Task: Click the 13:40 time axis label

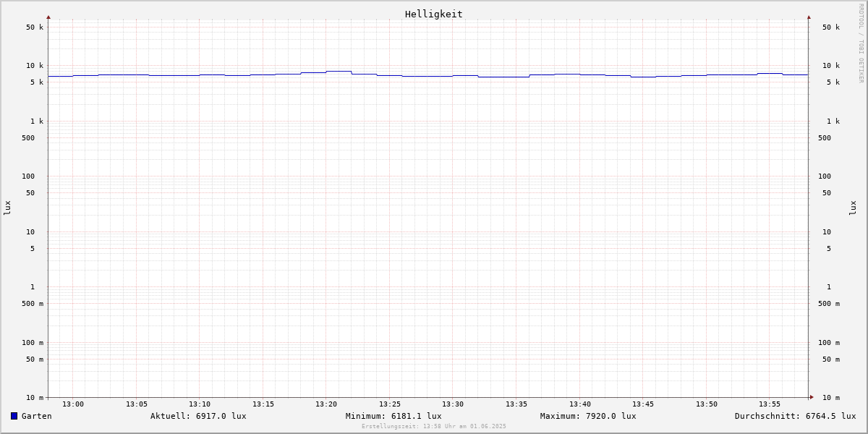Action: (580, 404)
